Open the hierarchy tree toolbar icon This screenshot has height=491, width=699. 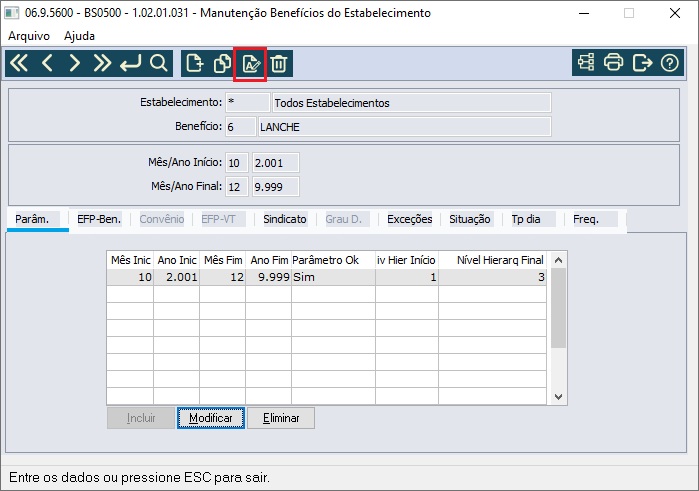click(586, 62)
